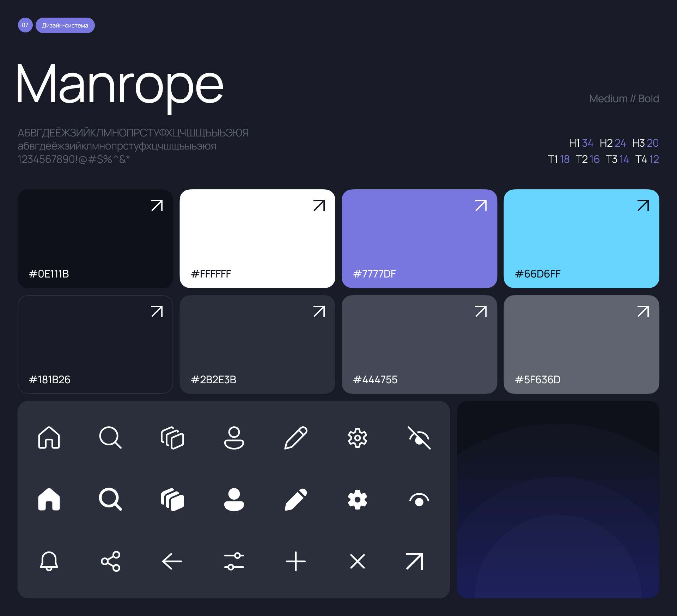Click the Дизайн-система tag pill
This screenshot has width=677, height=616.
point(65,25)
